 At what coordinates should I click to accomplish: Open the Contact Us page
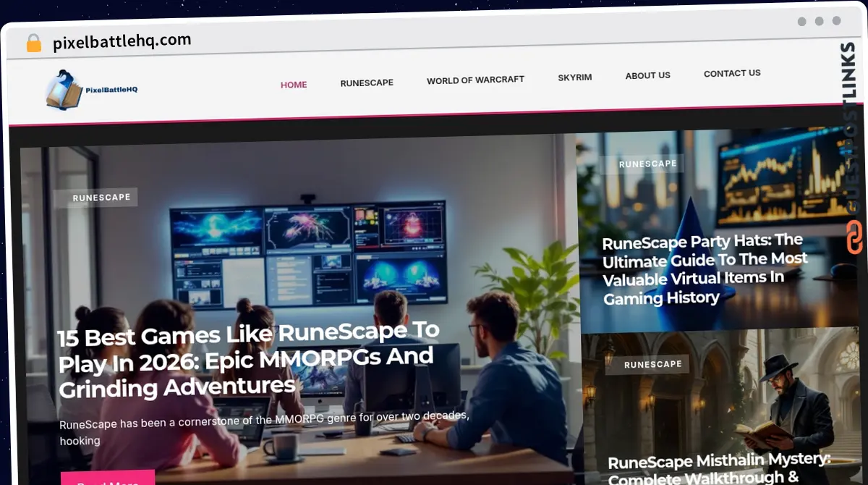[732, 73]
